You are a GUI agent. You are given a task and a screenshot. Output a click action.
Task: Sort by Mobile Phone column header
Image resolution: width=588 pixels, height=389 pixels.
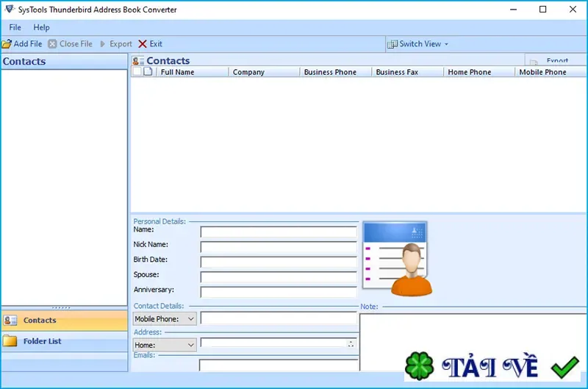[551, 72]
